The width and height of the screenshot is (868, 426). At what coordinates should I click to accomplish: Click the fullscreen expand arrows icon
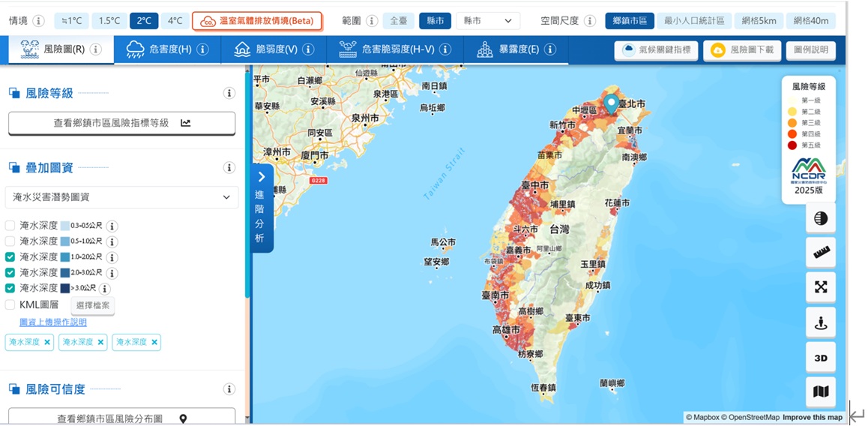(x=820, y=287)
